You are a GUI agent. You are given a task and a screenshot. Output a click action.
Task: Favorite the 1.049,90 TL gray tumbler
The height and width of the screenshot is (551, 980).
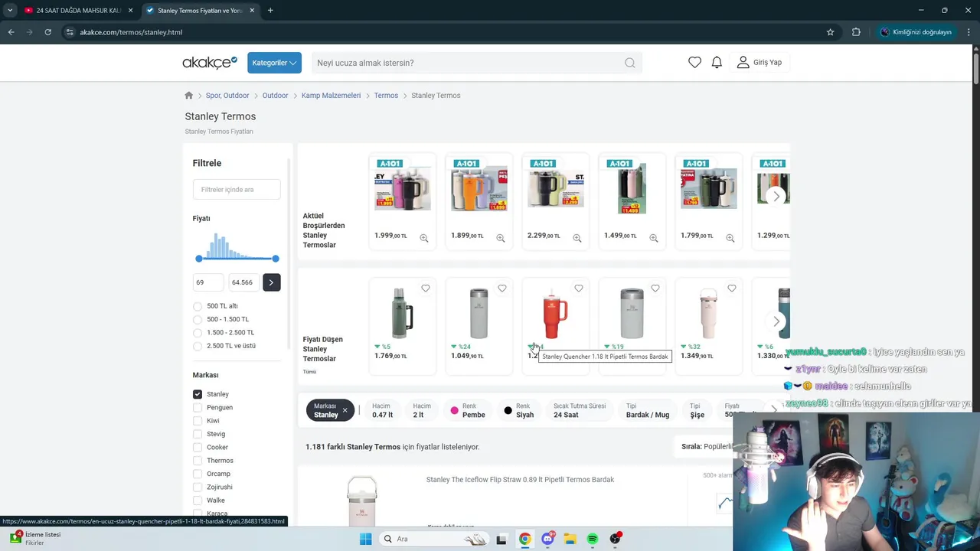[x=502, y=289]
